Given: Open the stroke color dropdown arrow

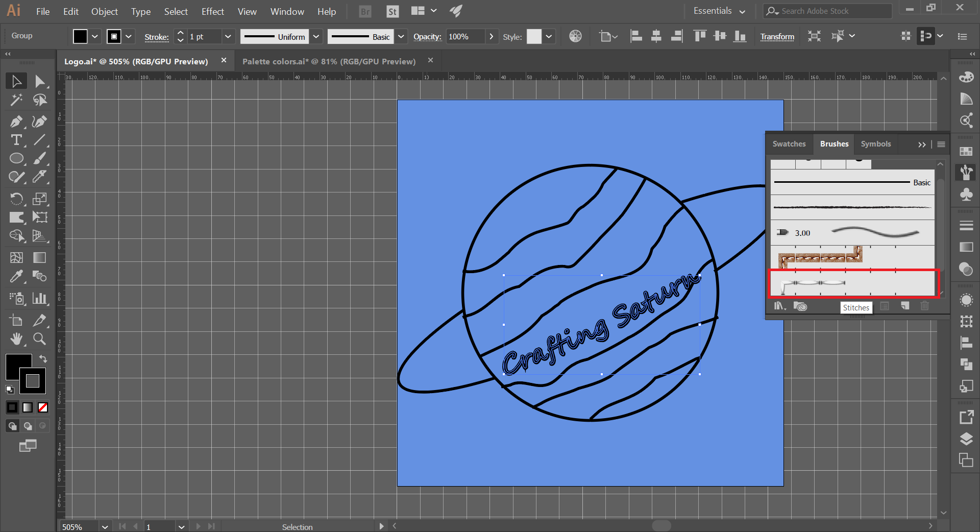Looking at the screenshot, I should (129, 36).
